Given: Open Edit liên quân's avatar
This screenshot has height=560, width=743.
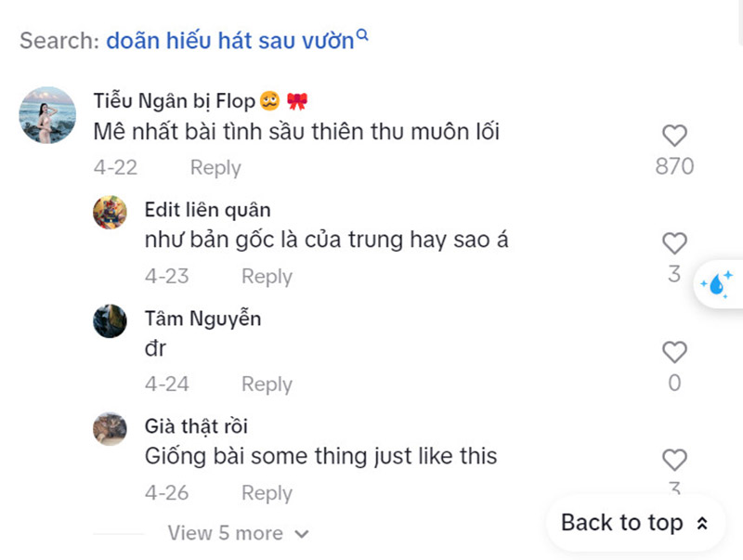Looking at the screenshot, I should [111, 213].
